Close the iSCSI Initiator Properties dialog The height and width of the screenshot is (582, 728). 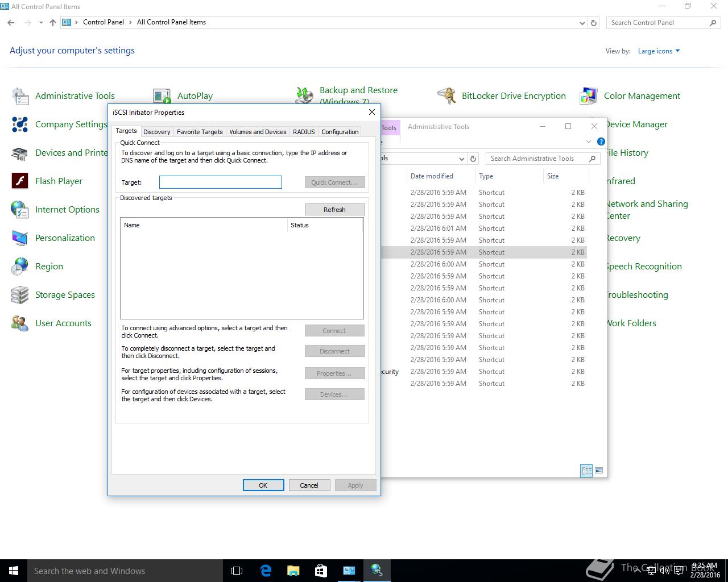click(372, 112)
